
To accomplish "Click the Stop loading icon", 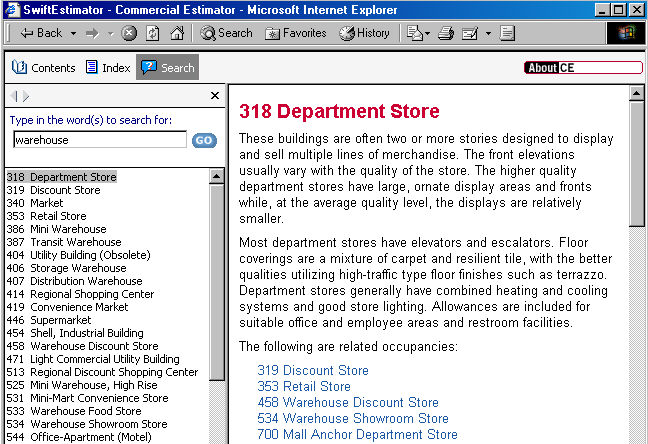I will point(129,33).
